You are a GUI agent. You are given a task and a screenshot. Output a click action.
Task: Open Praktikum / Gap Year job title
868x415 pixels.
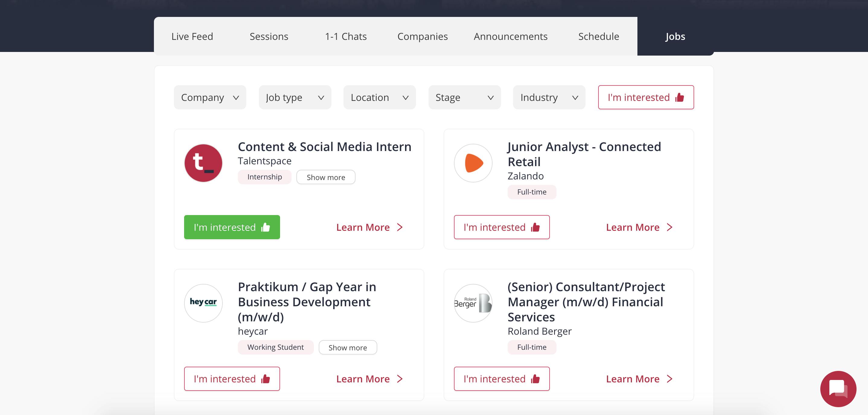coord(307,302)
